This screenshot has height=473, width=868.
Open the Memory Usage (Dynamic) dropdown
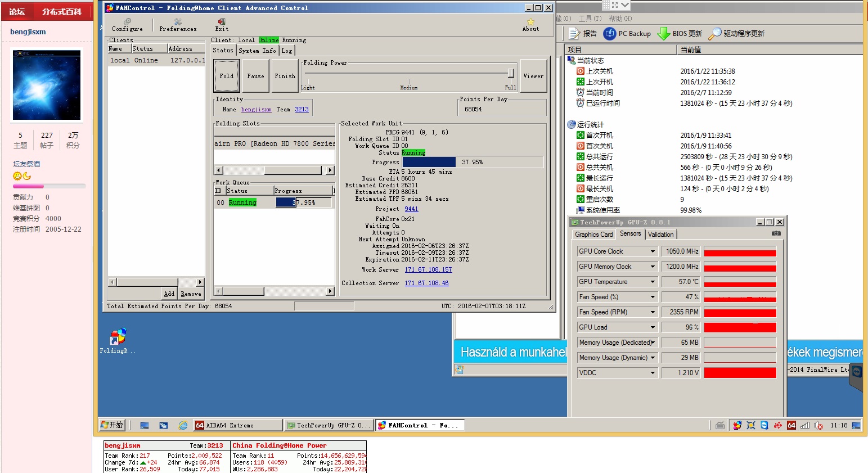tap(653, 358)
